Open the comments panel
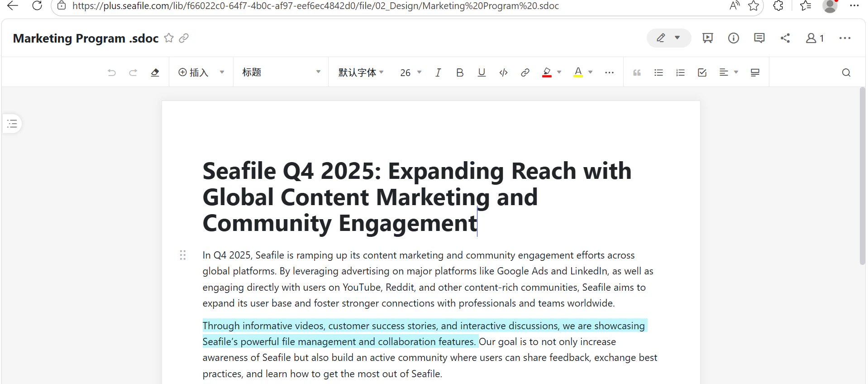The width and height of the screenshot is (868, 384). pyautogui.click(x=759, y=38)
